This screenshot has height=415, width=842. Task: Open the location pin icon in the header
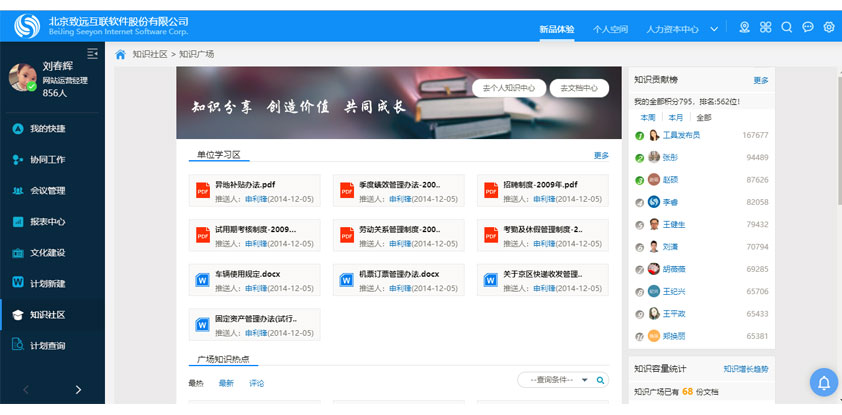(744, 27)
